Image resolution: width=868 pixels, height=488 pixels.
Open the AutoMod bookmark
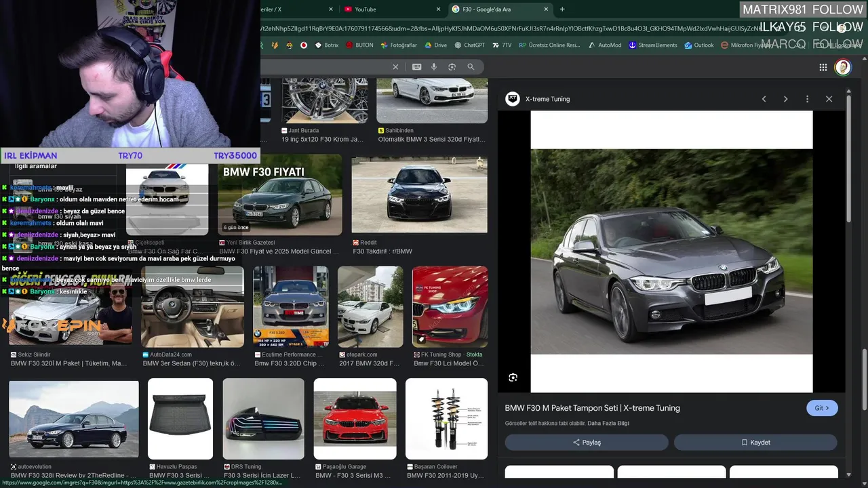point(605,45)
